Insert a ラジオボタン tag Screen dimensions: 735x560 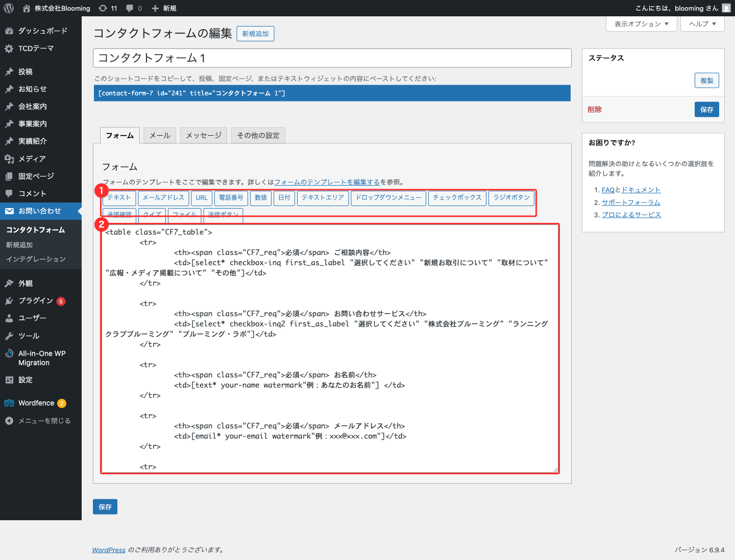[511, 198]
